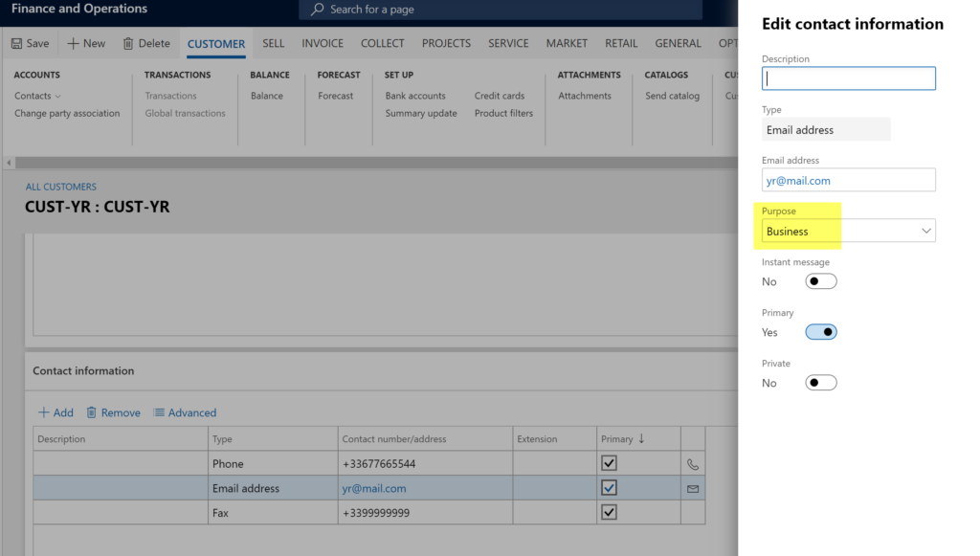Image resolution: width=980 pixels, height=556 pixels.
Task: Switch to the INVOICE ribbon tab
Action: click(x=322, y=43)
